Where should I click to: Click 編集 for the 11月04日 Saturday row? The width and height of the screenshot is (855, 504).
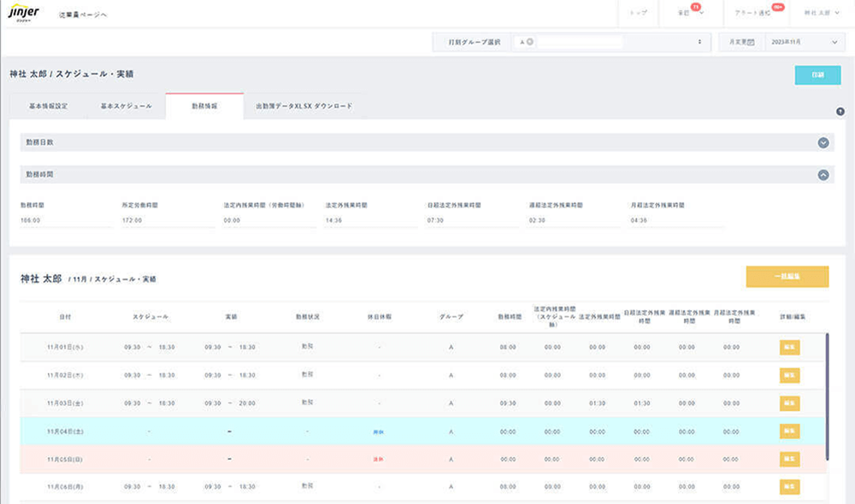789,431
